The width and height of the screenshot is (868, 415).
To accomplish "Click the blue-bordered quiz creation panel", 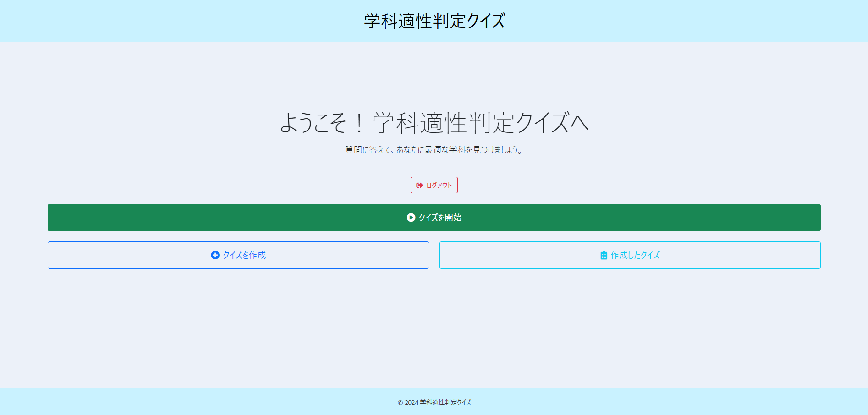I will tap(238, 255).
